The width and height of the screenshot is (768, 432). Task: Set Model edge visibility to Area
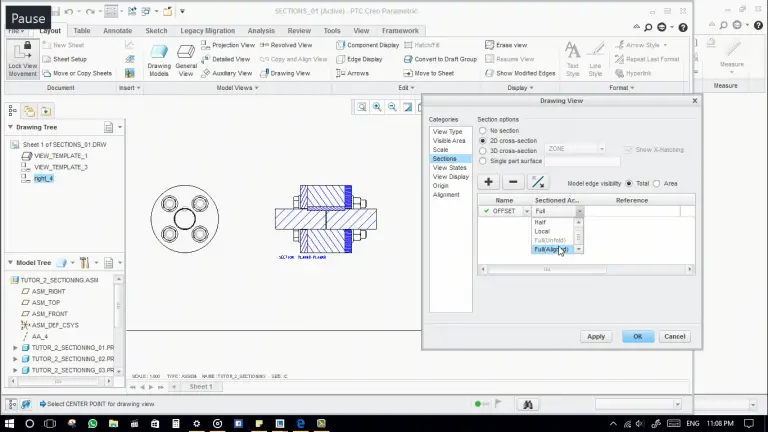coord(657,183)
